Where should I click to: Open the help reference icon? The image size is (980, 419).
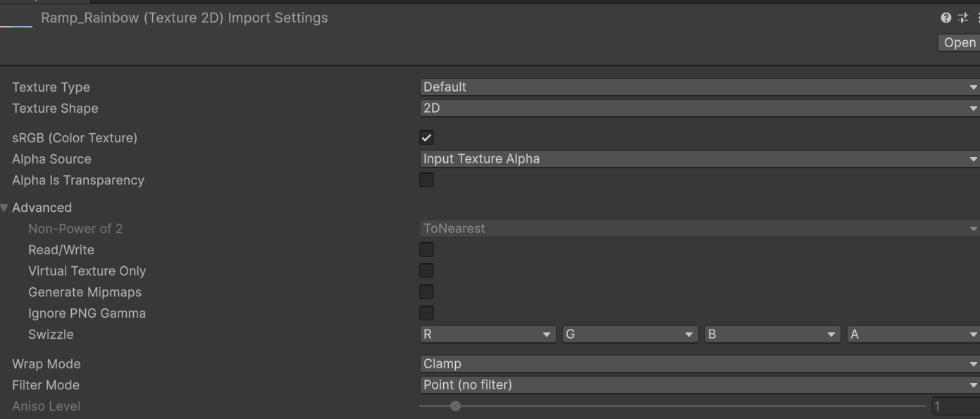[x=946, y=18]
